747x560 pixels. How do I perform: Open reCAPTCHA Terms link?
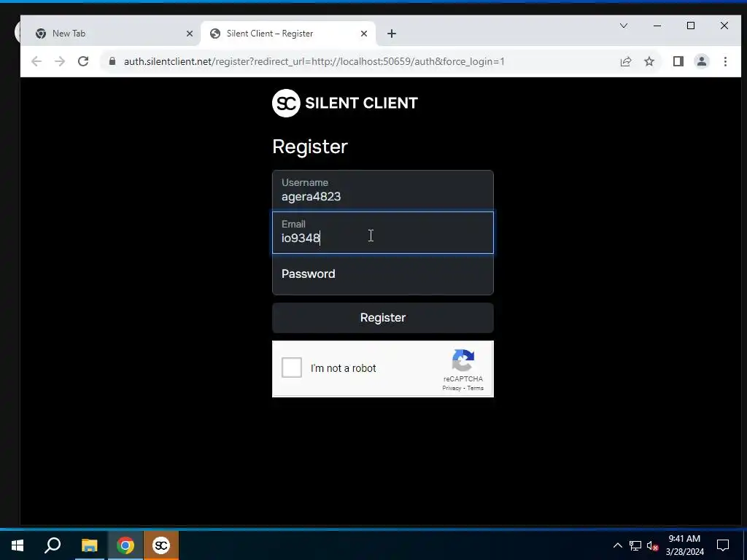point(475,388)
